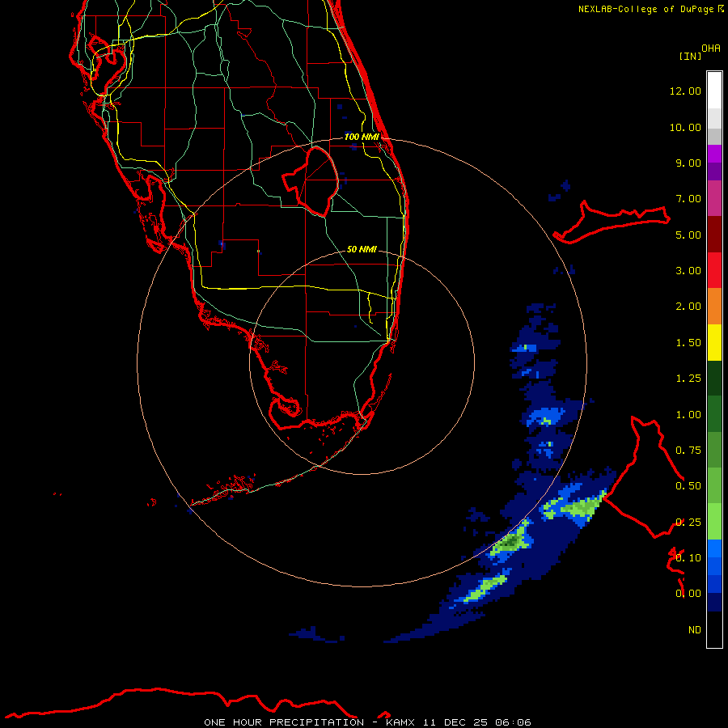728x728 pixels.
Task: Click the NEXLAB-College of DuPage credit text
Action: (645, 9)
